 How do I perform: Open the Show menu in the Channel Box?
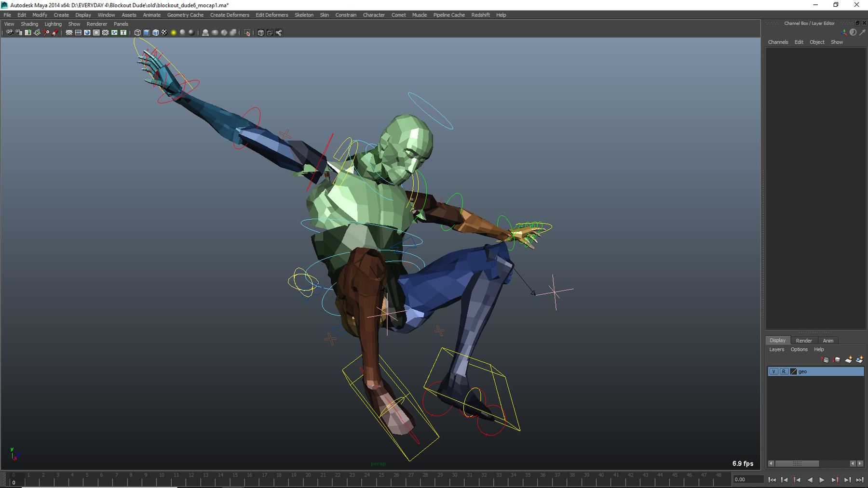pos(837,42)
